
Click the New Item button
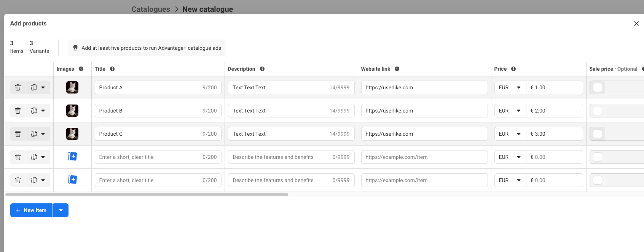(x=31, y=210)
